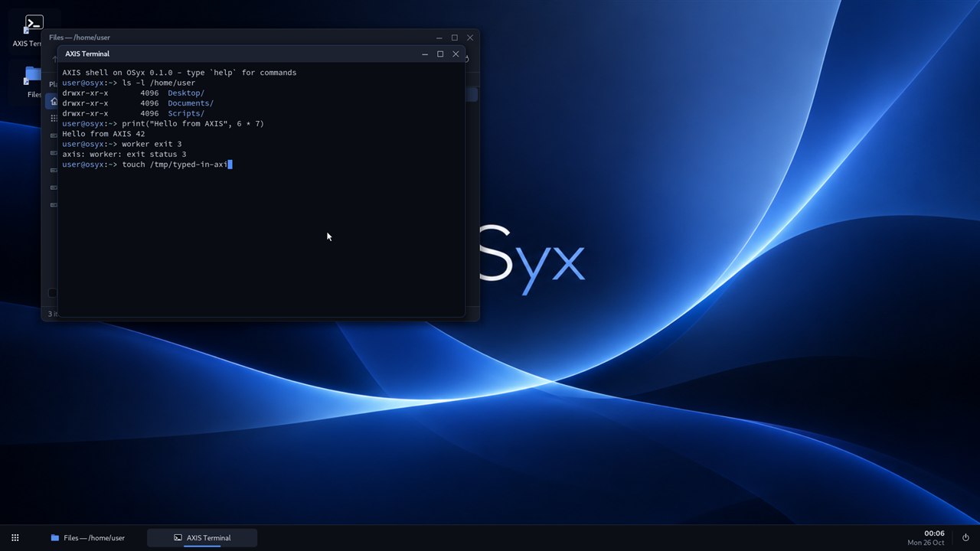Image resolution: width=980 pixels, height=551 pixels.
Task: Click the 'worker exit 3' command text
Action: (152, 144)
